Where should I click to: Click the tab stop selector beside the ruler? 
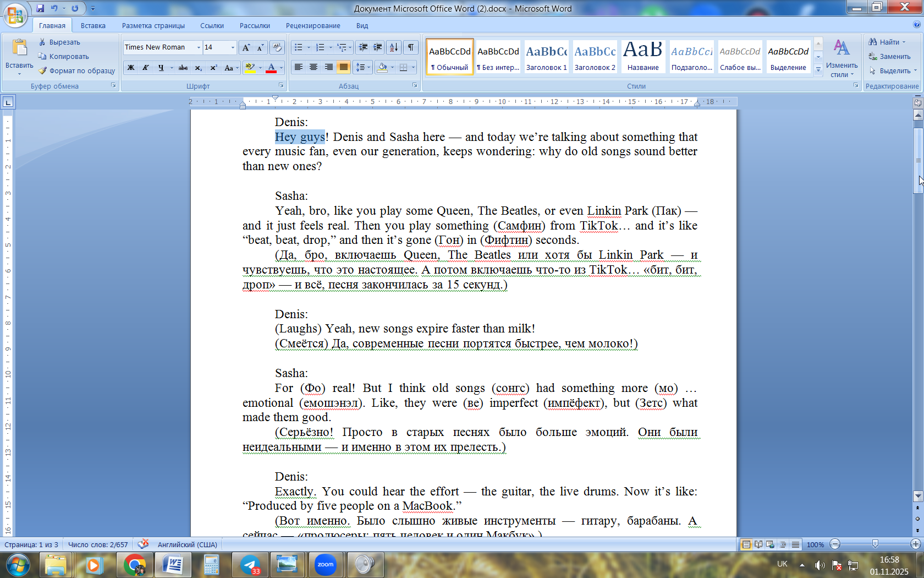coord(8,102)
